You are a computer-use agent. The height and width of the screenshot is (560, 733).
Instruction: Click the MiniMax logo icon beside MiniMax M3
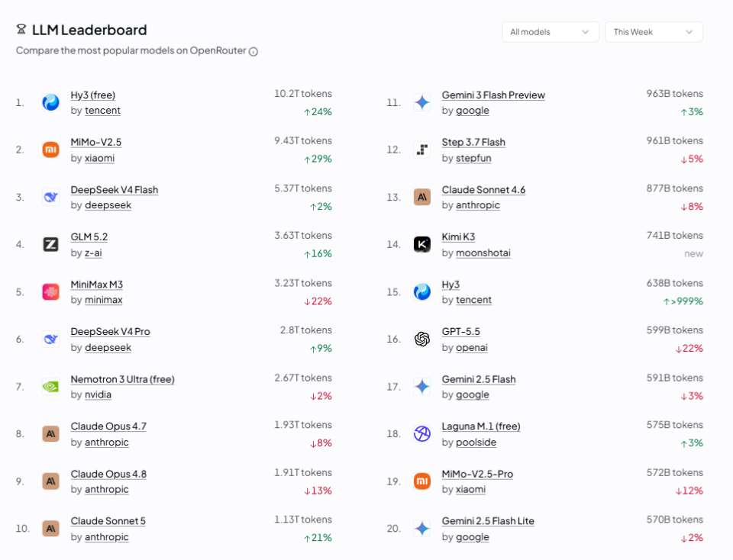(x=50, y=292)
